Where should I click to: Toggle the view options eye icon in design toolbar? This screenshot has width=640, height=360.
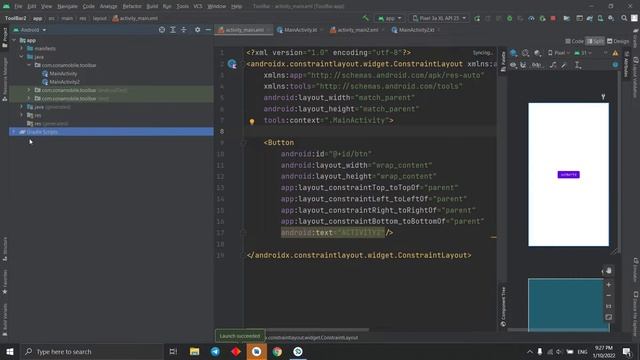(x=513, y=65)
